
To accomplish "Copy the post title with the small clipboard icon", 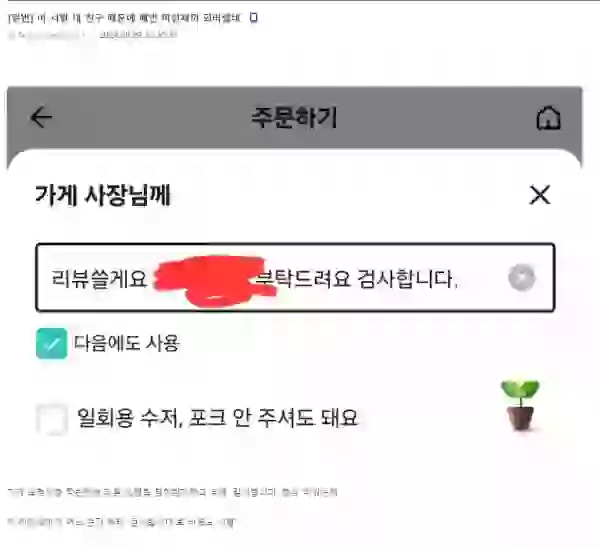I will [253, 18].
